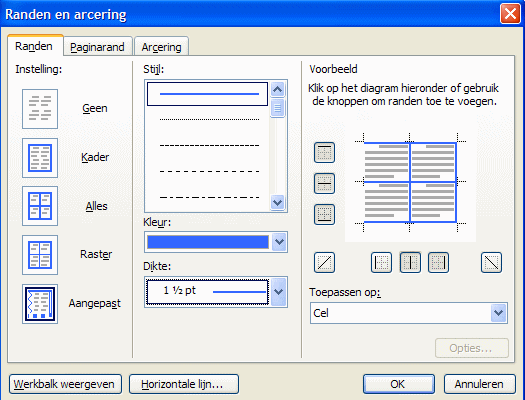525x400 pixels.
Task: Toggle the top border button
Action: pos(324,153)
